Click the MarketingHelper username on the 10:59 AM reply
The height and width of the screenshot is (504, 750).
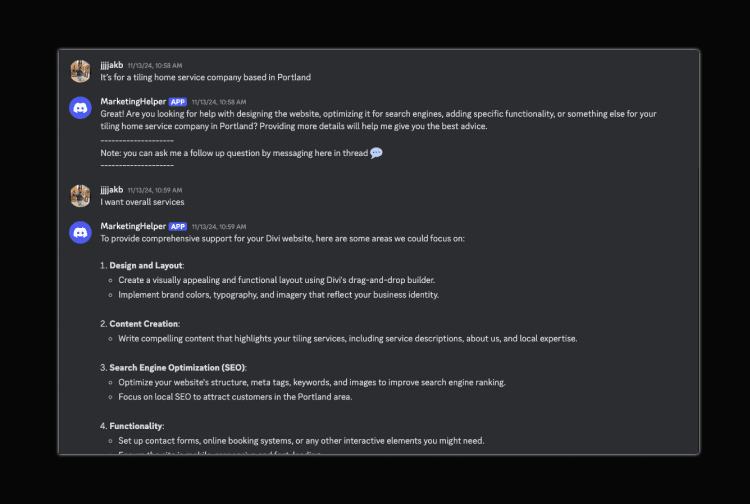(133, 227)
